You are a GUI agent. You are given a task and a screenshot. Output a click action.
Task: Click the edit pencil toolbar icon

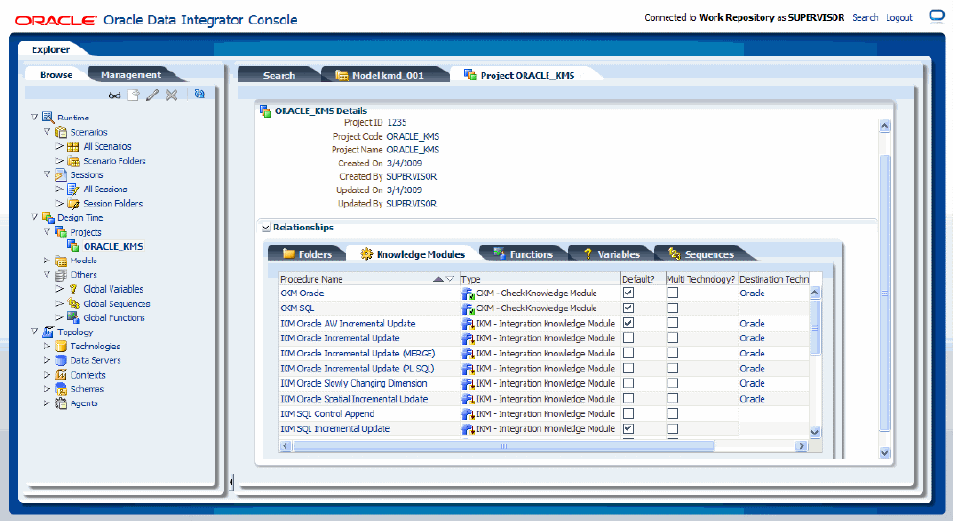click(x=153, y=95)
